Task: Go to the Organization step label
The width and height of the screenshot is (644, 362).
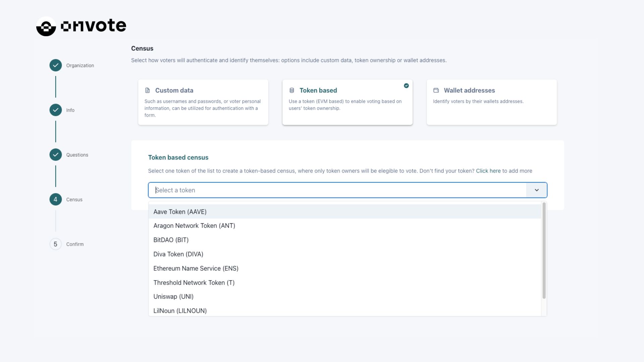Action: pos(80,65)
